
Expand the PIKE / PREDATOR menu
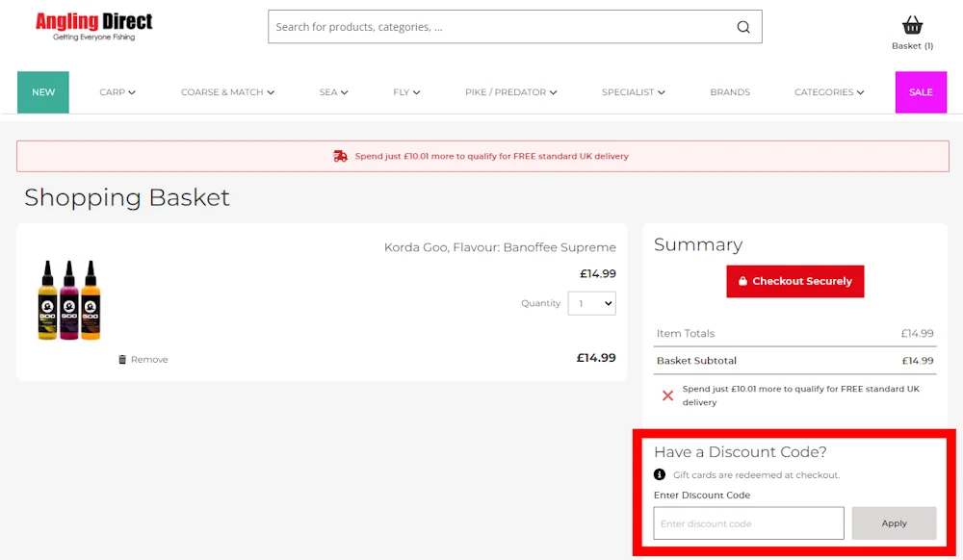(511, 92)
